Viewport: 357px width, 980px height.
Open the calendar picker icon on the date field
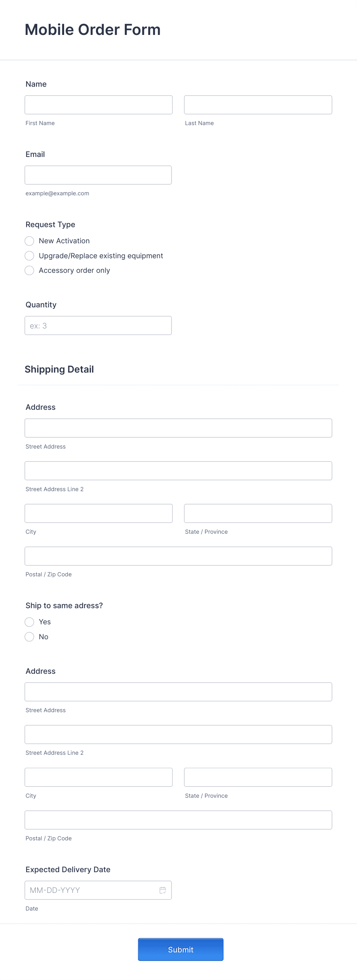(163, 890)
